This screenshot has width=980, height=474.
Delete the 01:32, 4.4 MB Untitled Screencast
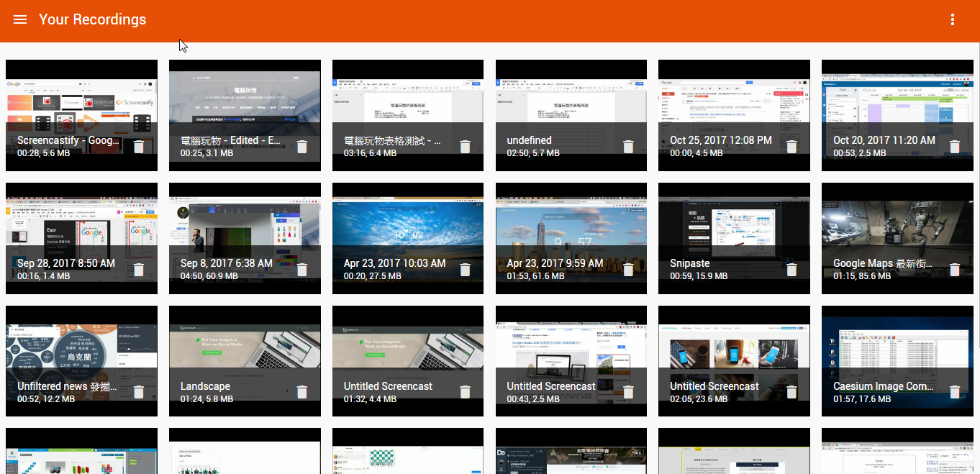466,393
